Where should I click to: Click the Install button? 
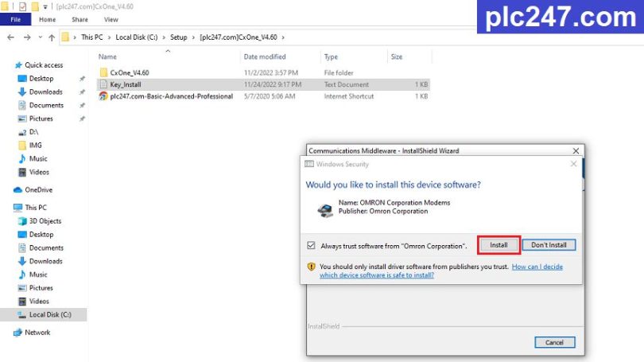coord(499,245)
